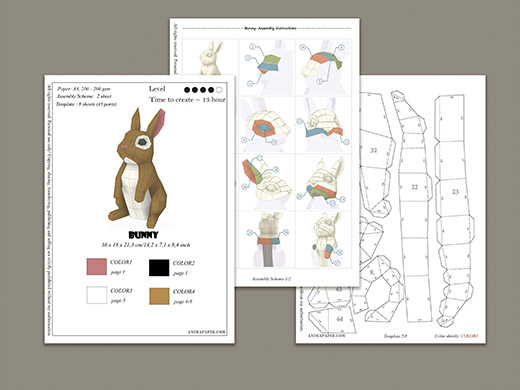Click the BUNNY title text
Image resolution: width=520 pixels, height=390 pixels.
[144, 235]
